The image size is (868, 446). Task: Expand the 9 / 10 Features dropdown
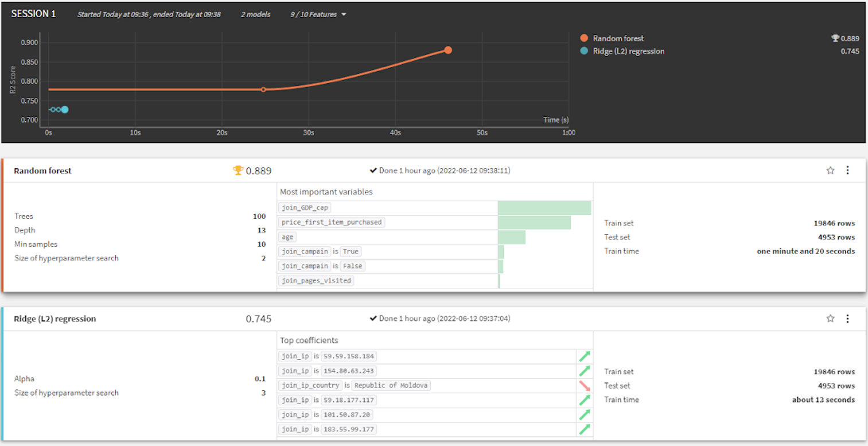coord(318,14)
